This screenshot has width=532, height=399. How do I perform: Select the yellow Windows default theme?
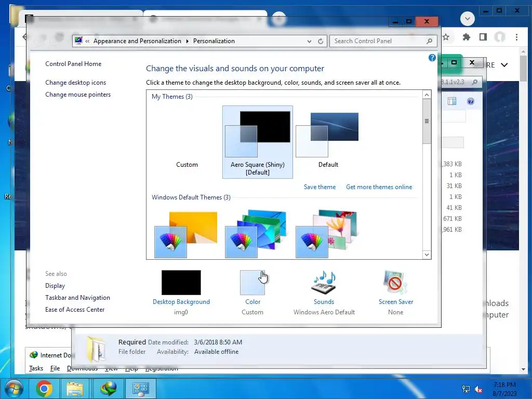coord(186,234)
